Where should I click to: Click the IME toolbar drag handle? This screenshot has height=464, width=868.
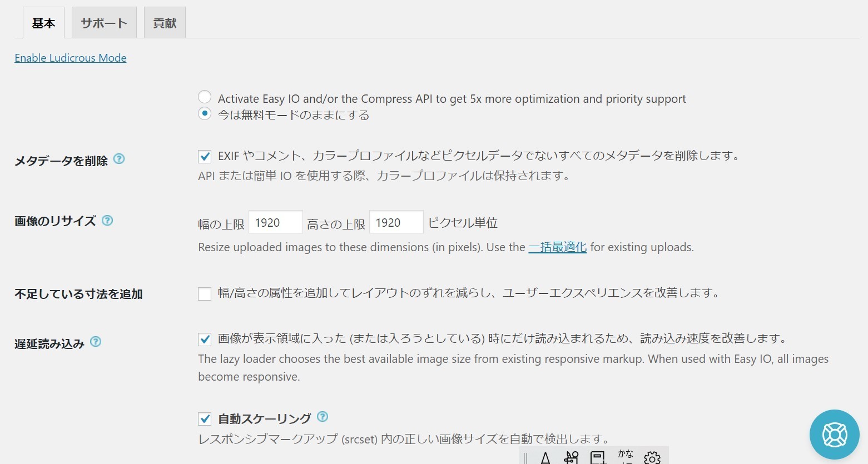point(525,458)
